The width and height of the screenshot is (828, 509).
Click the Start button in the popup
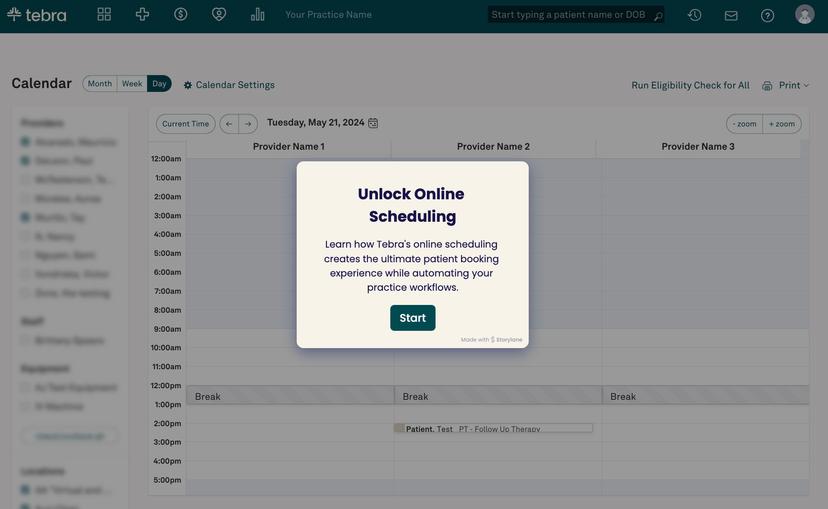tap(412, 318)
